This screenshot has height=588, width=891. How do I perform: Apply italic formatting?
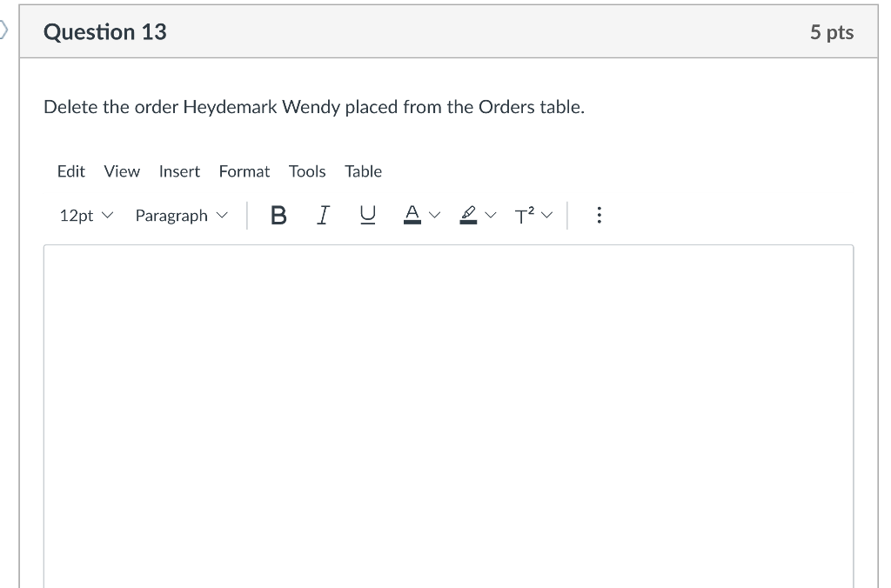click(x=323, y=215)
